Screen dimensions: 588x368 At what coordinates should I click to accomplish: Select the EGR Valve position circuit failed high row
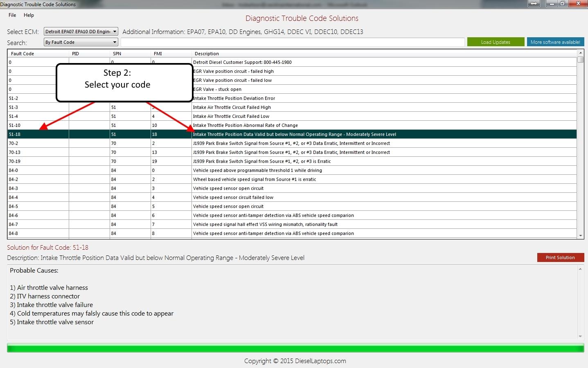click(292, 71)
